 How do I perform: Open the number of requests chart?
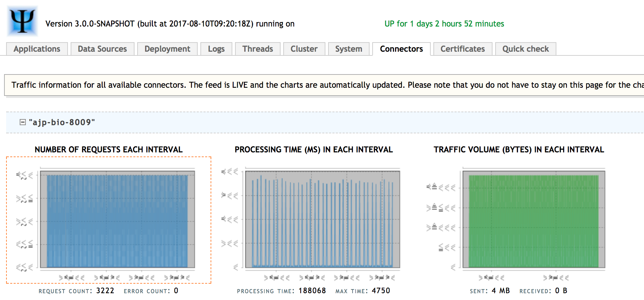(109, 220)
